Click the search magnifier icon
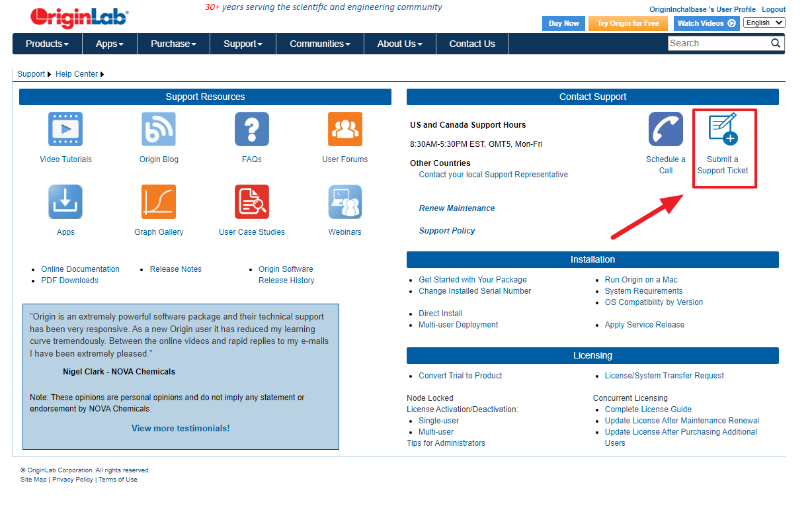The height and width of the screenshot is (514, 812). [776, 44]
